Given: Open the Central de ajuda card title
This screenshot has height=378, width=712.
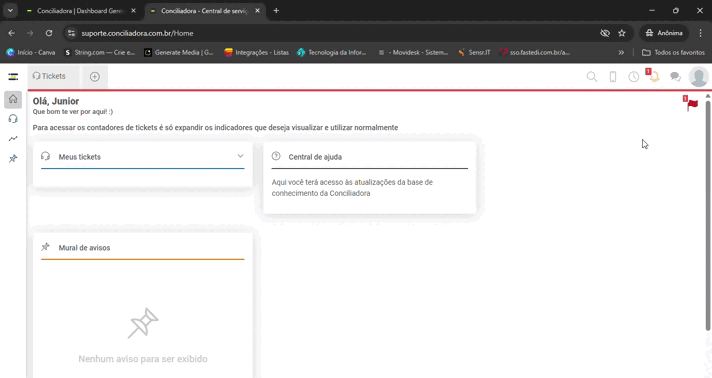Looking at the screenshot, I should (315, 157).
